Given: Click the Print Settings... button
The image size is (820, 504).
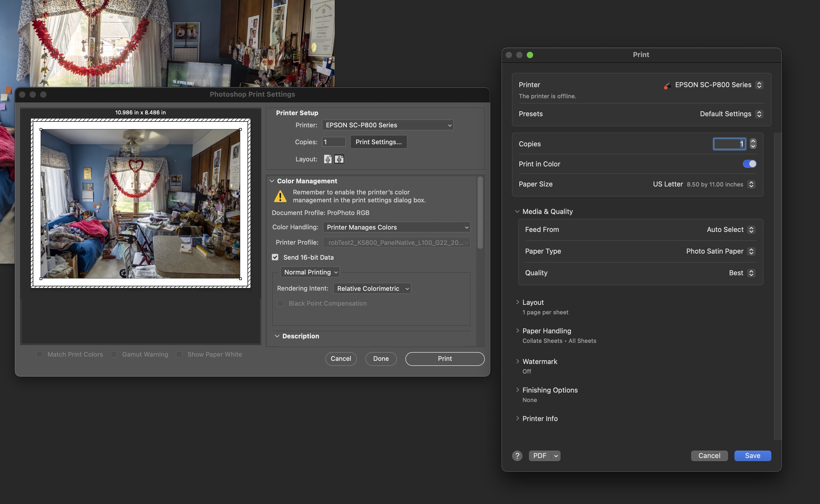Looking at the screenshot, I should pos(378,142).
